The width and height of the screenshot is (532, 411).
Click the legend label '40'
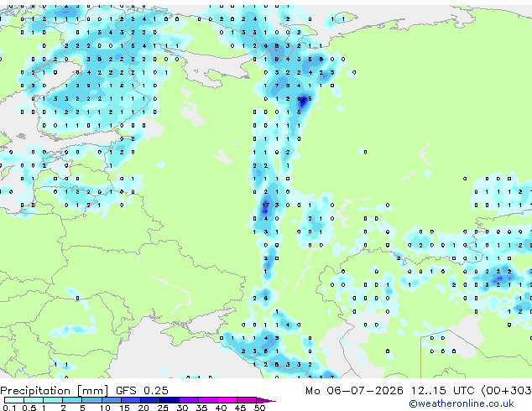[221, 408]
